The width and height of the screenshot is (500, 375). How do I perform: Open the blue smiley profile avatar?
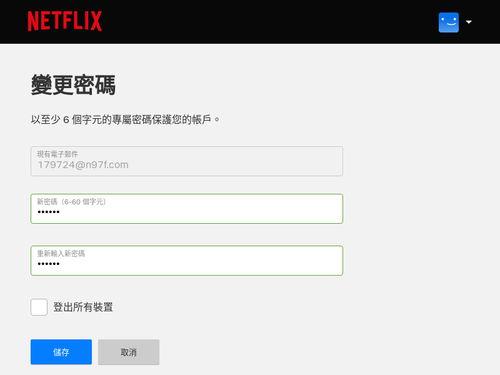449,22
